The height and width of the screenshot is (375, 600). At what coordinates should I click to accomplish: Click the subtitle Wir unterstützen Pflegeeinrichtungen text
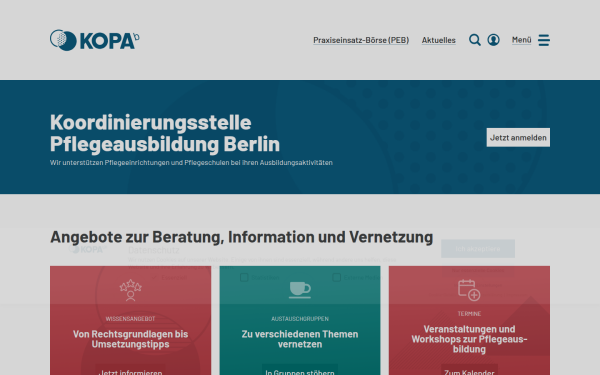[x=191, y=163]
